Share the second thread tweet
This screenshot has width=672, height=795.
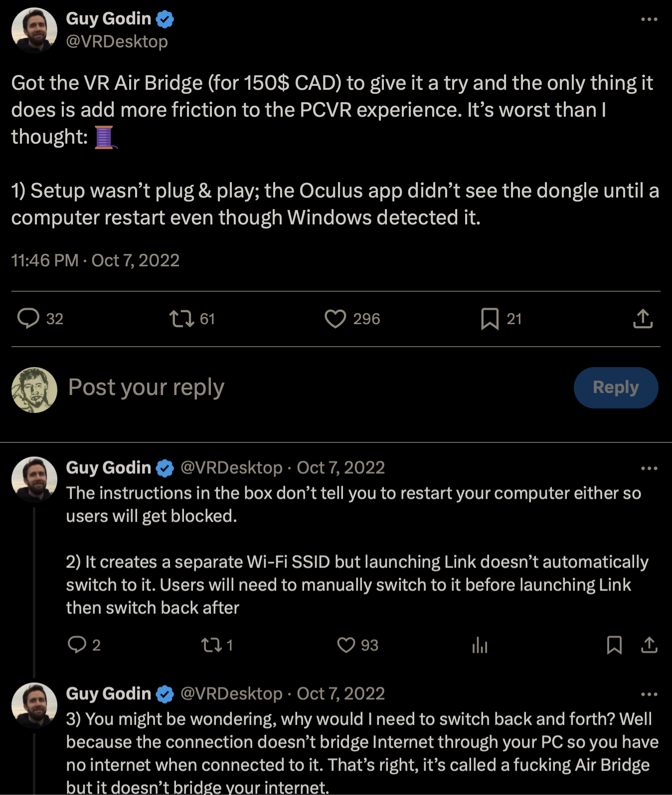(649, 645)
